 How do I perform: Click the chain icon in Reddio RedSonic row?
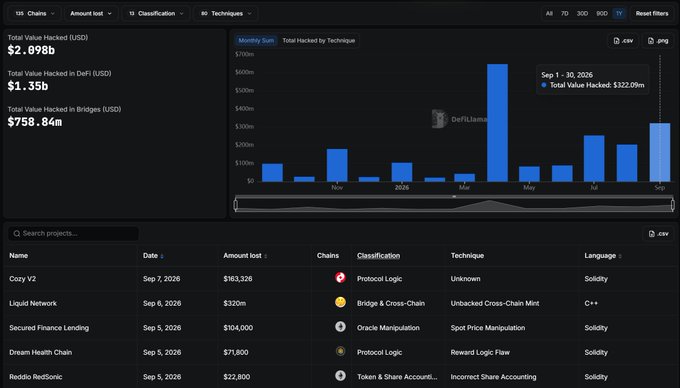coord(340,375)
